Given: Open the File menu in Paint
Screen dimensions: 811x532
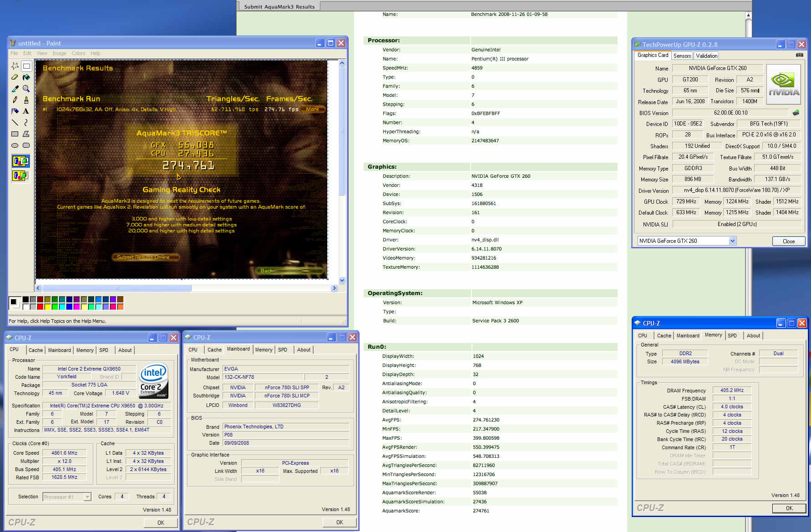Looking at the screenshot, I should (14, 53).
